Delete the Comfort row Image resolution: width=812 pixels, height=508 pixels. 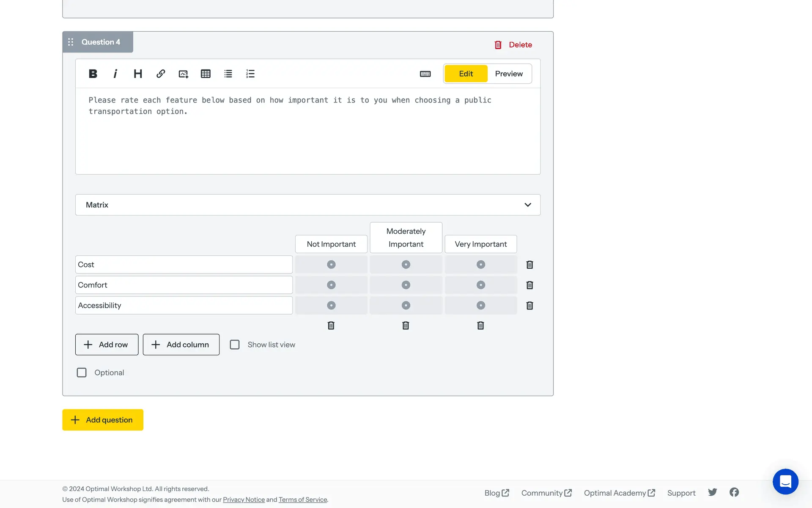[x=529, y=285]
